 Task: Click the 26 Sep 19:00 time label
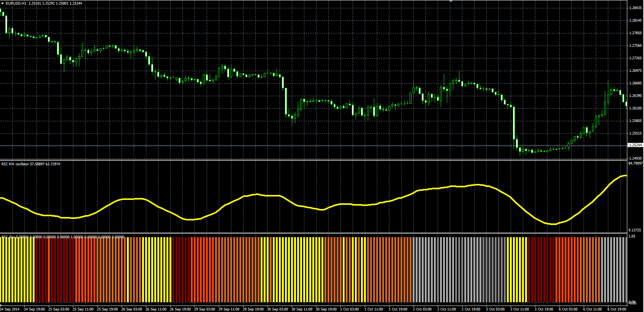click(x=180, y=309)
